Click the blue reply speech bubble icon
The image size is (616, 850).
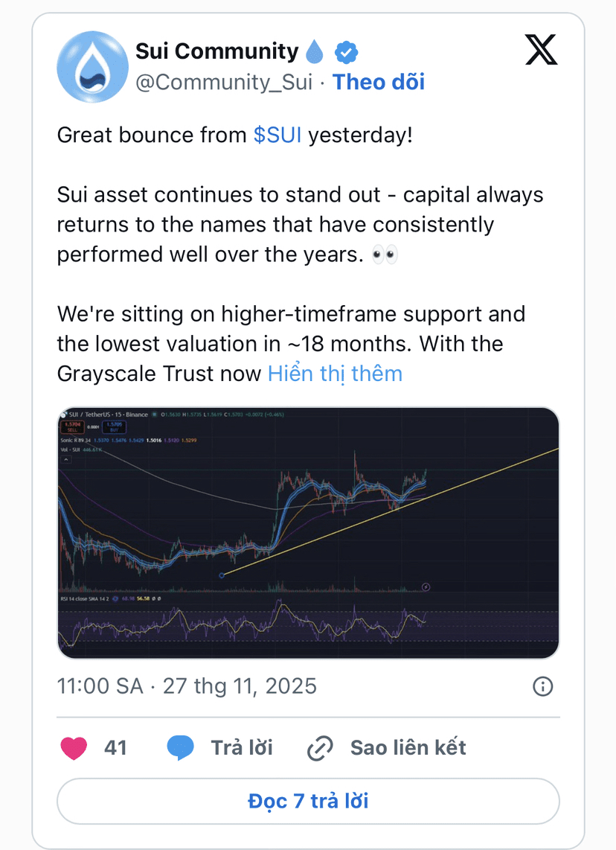tap(181, 748)
